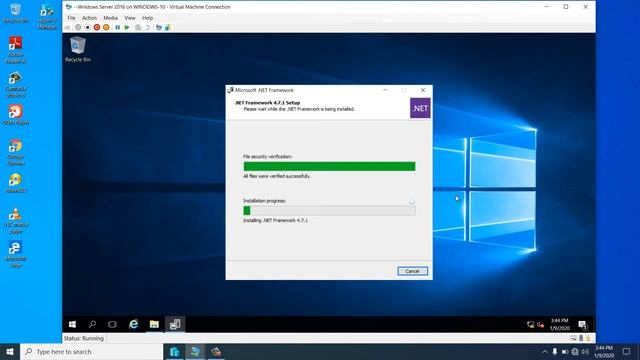Click the guest network tray icon
The width and height of the screenshot is (640, 360).
[x=531, y=324]
